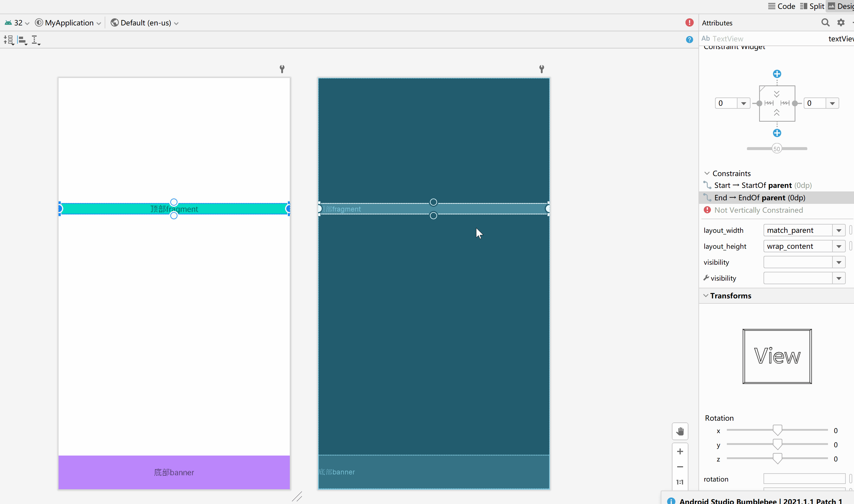Open the Align tool menu

click(22, 40)
